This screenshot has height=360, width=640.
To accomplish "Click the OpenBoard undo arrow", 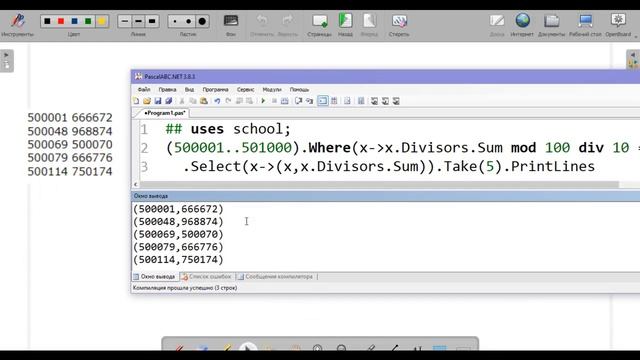I will point(262,24).
